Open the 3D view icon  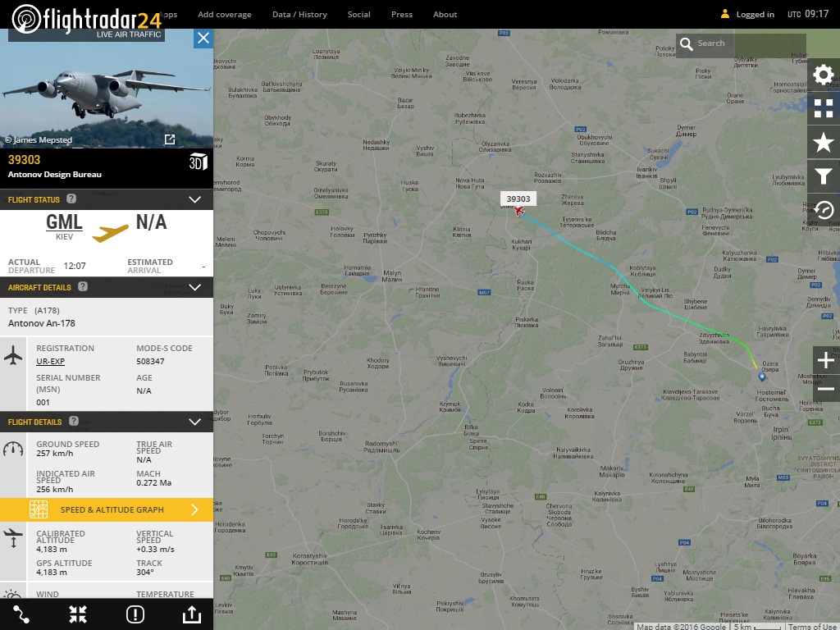click(x=199, y=162)
